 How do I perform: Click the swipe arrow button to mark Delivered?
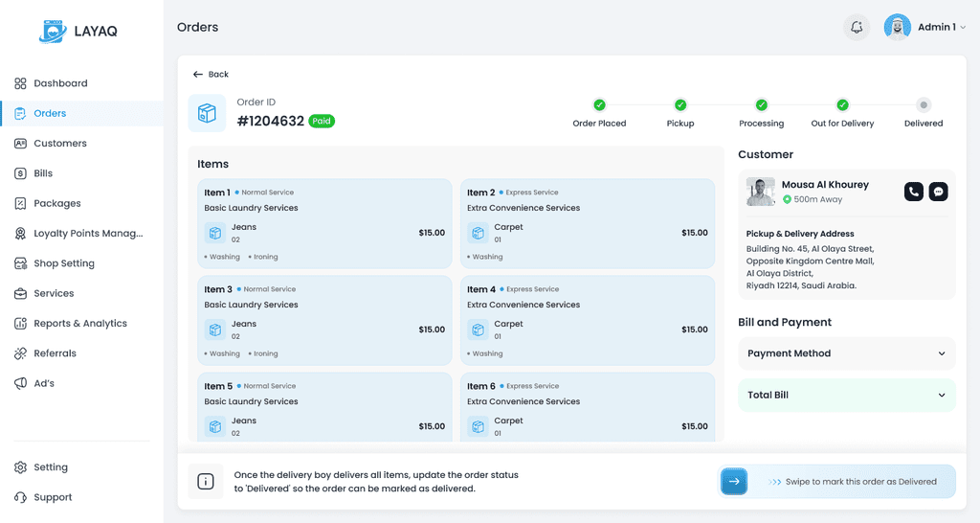click(x=734, y=481)
